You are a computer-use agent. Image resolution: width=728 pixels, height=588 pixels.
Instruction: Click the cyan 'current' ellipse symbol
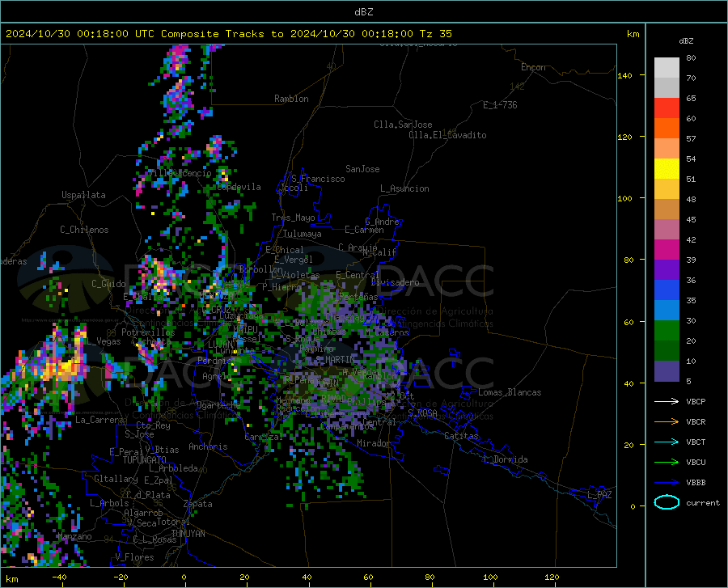point(667,502)
